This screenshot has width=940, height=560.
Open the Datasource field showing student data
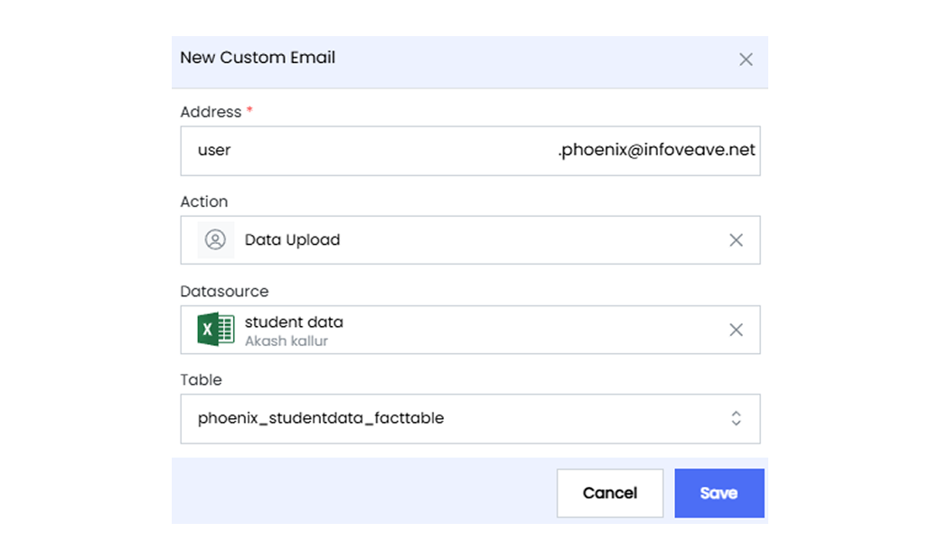[470, 330]
